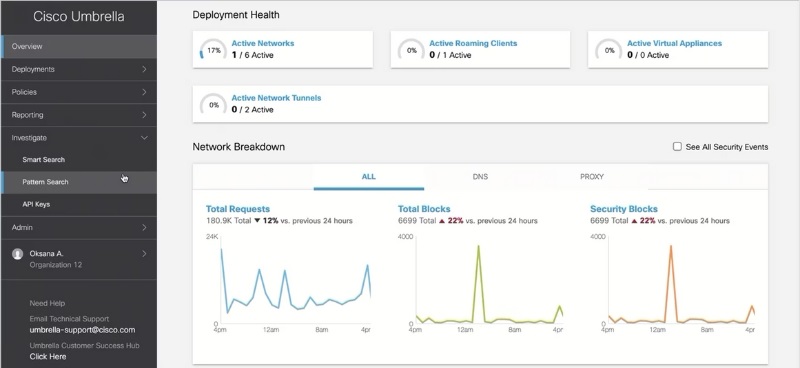
Task: Click the Active Networks 17% gauge icon
Action: click(213, 51)
